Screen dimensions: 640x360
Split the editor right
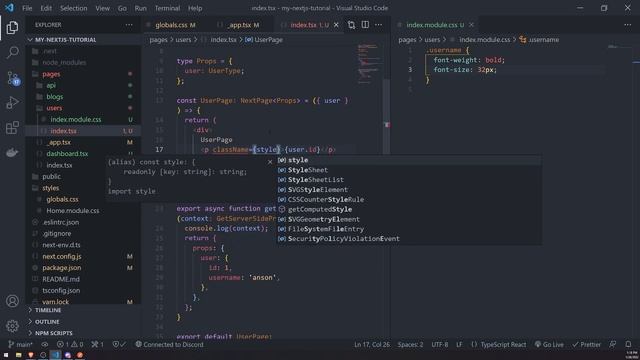click(x=365, y=25)
